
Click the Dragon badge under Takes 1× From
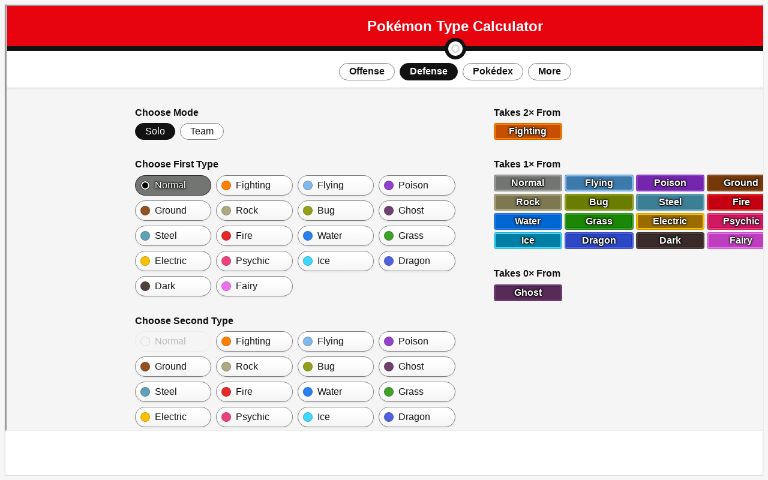point(598,241)
